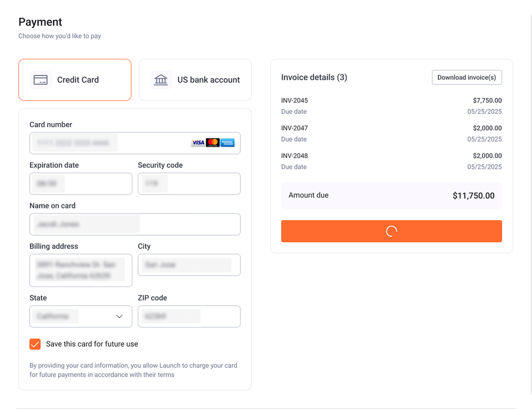The width and height of the screenshot is (532, 409).
Task: Click the Visa card logo
Action: [198, 143]
